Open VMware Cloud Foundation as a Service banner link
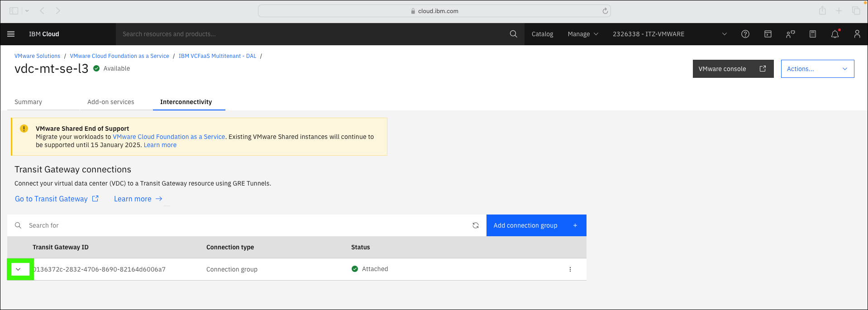 click(x=169, y=137)
